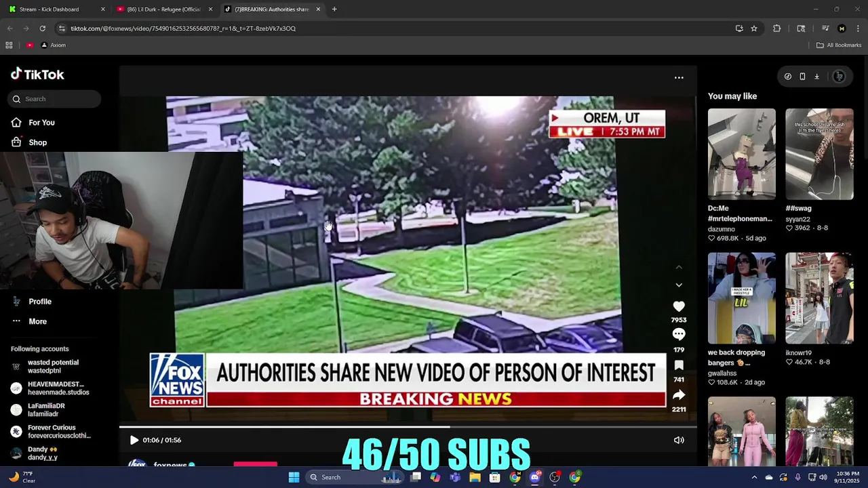Open the apps grid in bookmarks bar

pos(9,45)
